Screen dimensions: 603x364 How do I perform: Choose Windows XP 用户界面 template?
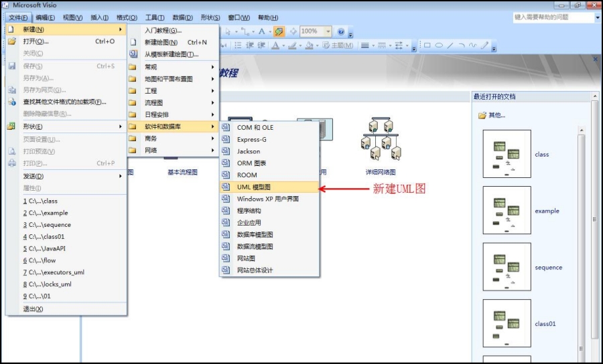[269, 199]
